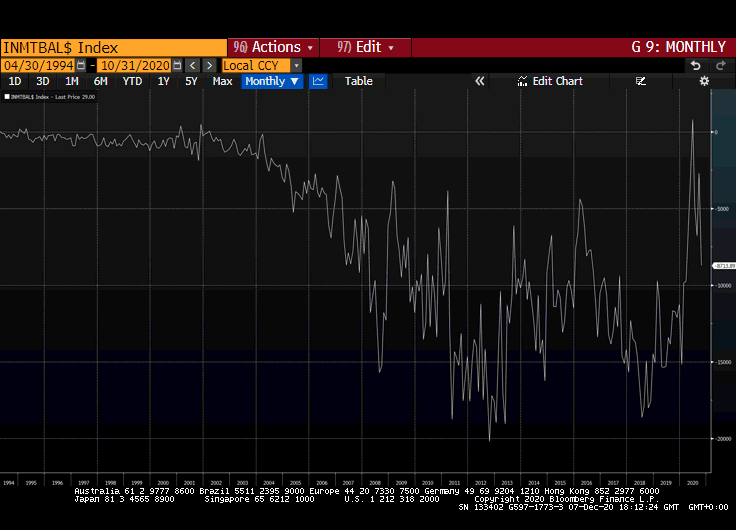Open end date calendar picker icon
The width and height of the screenshot is (736, 530).
pos(176,65)
